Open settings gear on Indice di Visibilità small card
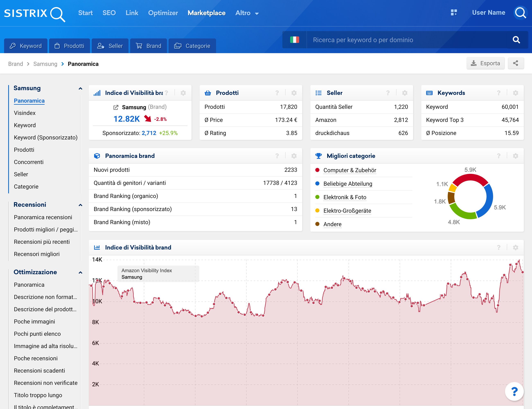This screenshot has width=532, height=409. point(183,93)
